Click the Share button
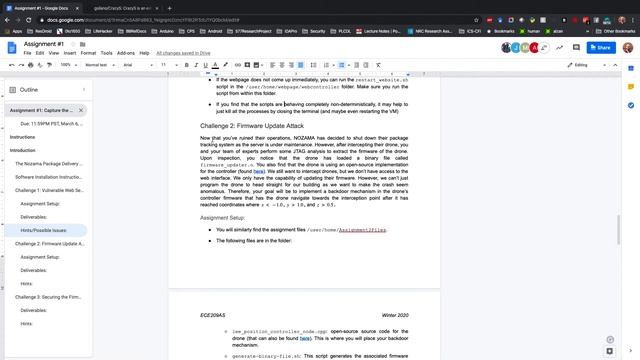This screenshot has width=640, height=360. (x=601, y=48)
